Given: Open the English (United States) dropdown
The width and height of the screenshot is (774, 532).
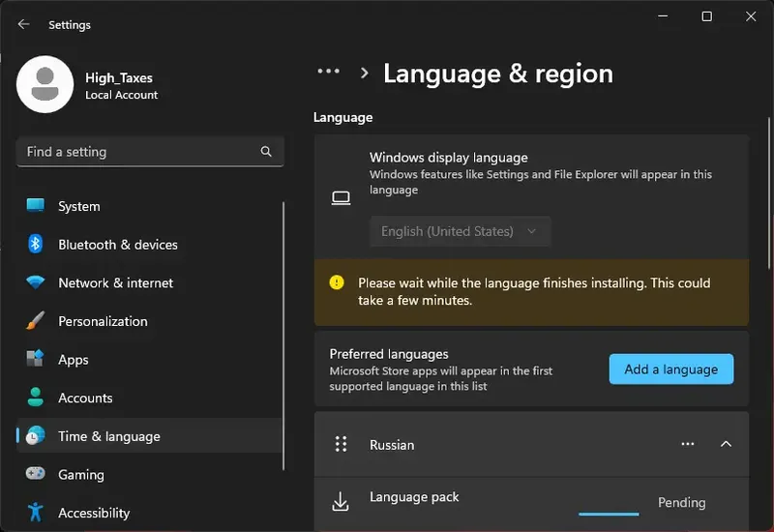Looking at the screenshot, I should [x=461, y=231].
